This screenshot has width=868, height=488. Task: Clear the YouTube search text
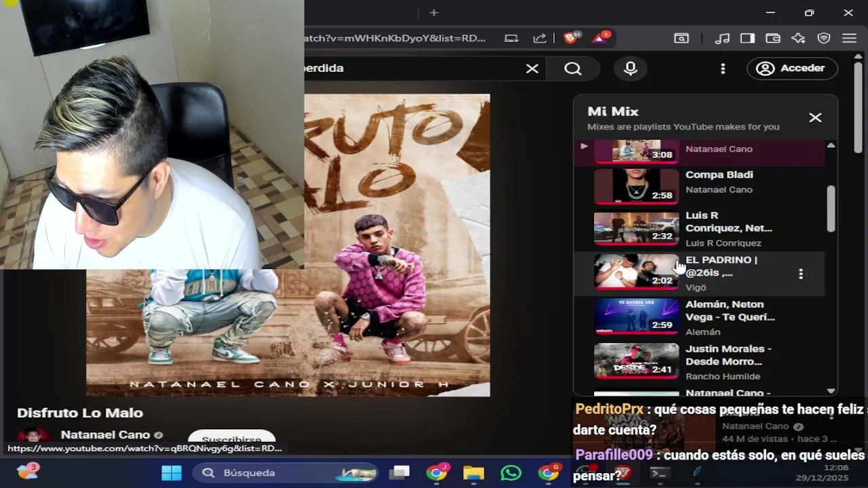pos(532,68)
